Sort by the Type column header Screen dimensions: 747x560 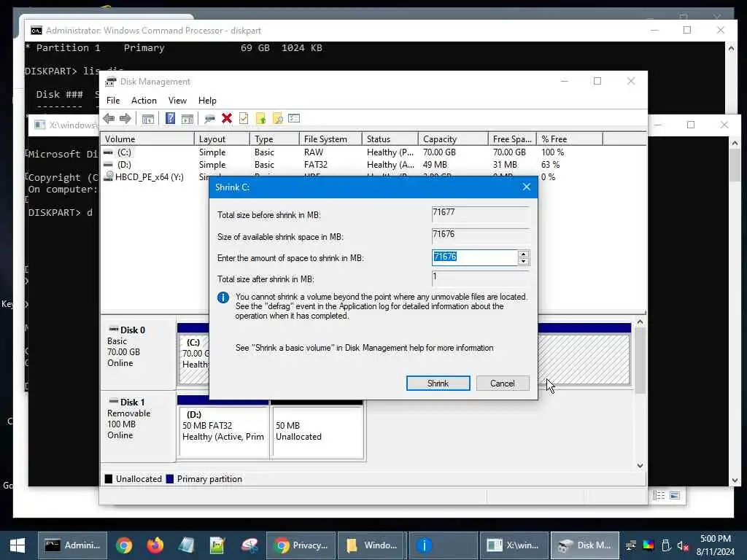pyautogui.click(x=274, y=139)
